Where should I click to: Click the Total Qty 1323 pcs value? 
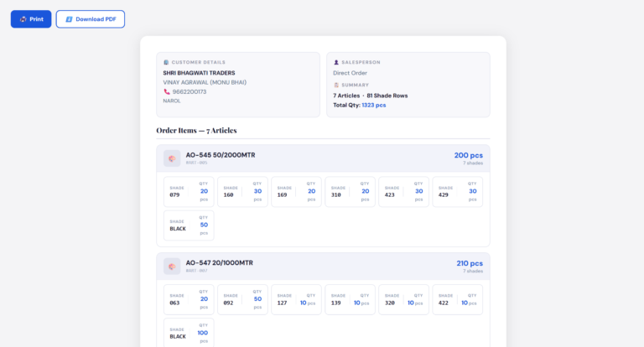pyautogui.click(x=374, y=105)
